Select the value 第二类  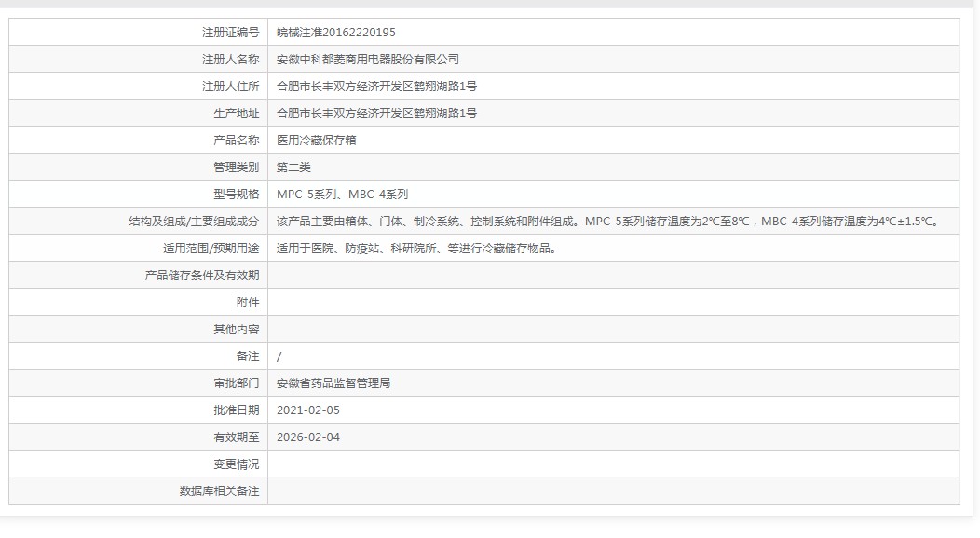[x=293, y=168]
